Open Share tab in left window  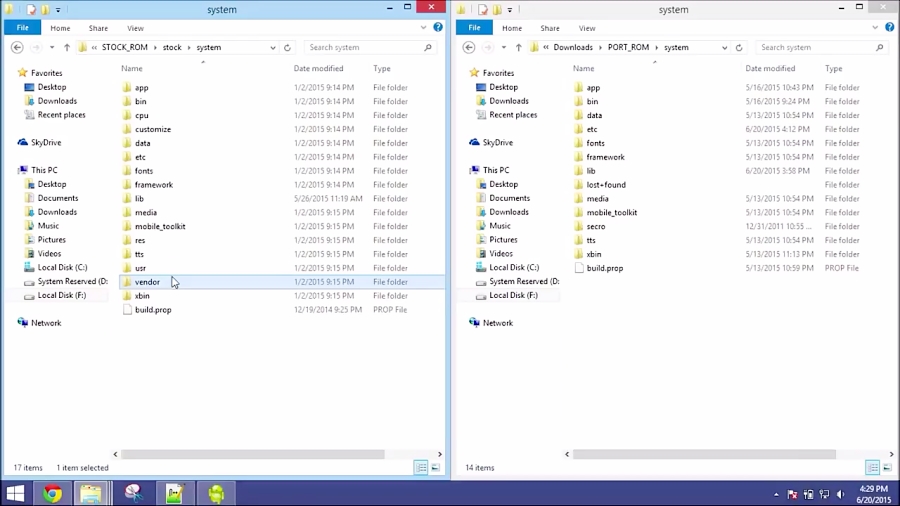[x=98, y=28]
